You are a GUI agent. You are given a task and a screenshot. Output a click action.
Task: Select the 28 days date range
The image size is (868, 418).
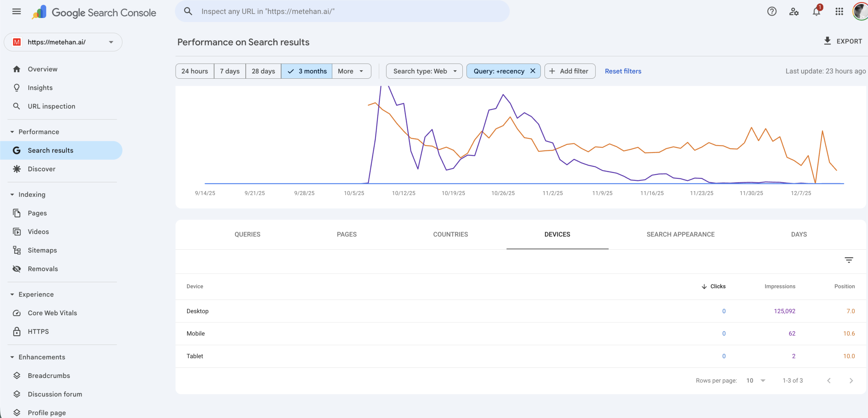(263, 71)
